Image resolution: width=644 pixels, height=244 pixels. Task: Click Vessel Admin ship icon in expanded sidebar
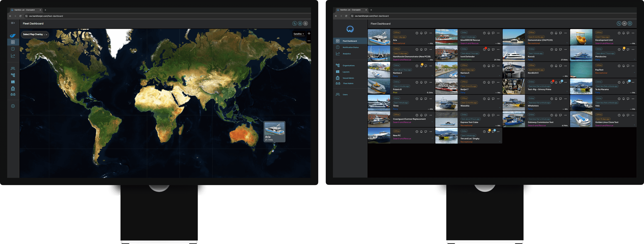pyautogui.click(x=338, y=78)
